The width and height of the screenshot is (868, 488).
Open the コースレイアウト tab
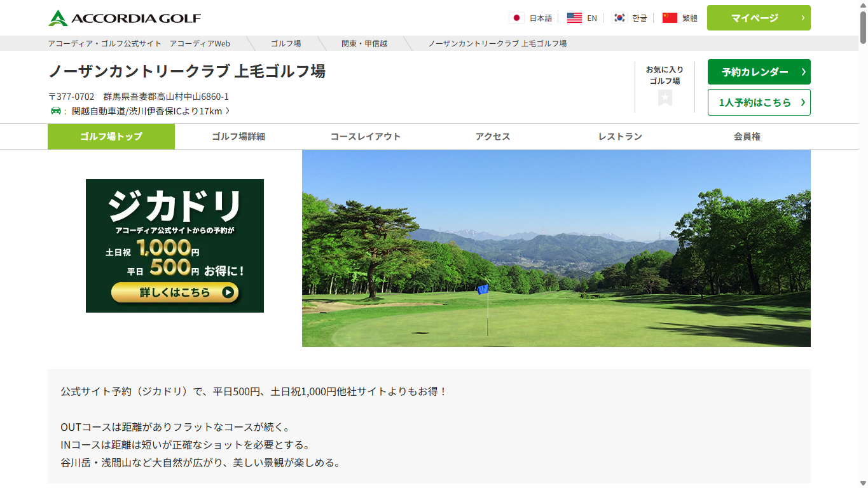point(366,137)
